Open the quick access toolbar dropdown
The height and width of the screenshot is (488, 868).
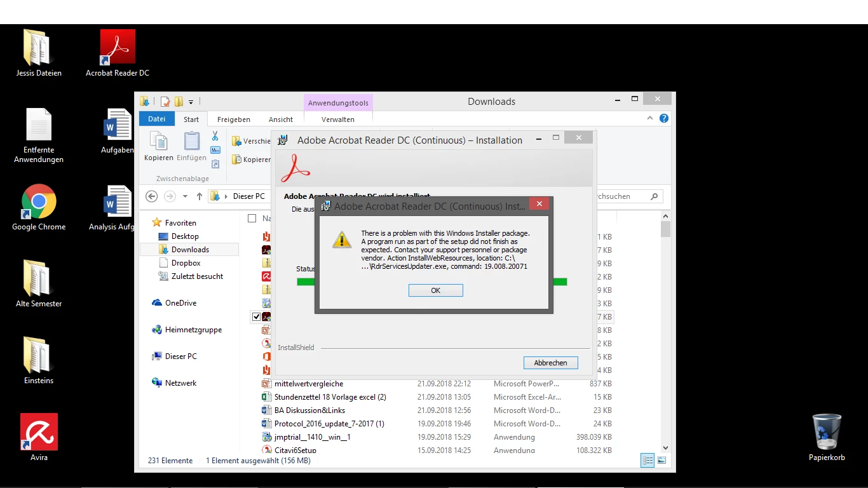coord(191,102)
